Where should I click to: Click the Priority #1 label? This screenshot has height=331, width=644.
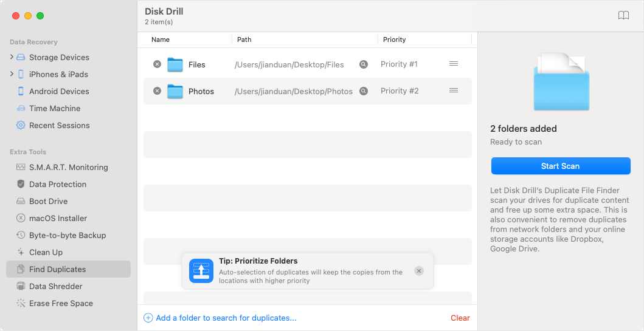pyautogui.click(x=399, y=64)
